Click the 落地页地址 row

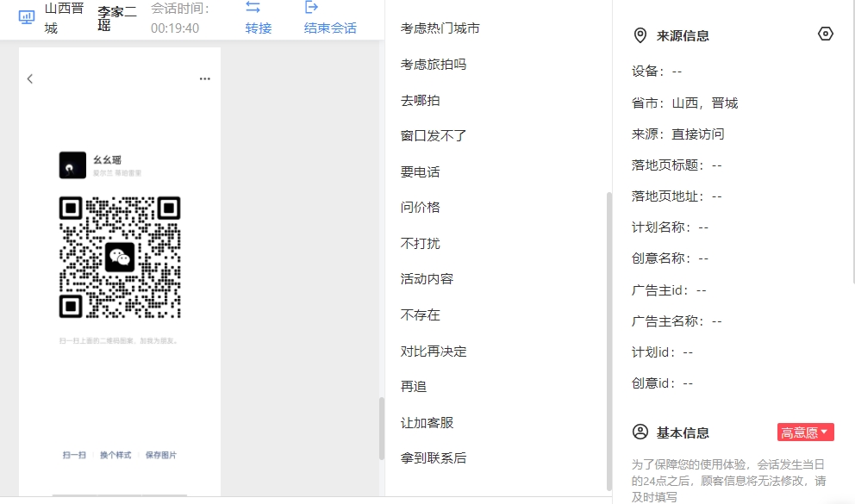click(677, 196)
